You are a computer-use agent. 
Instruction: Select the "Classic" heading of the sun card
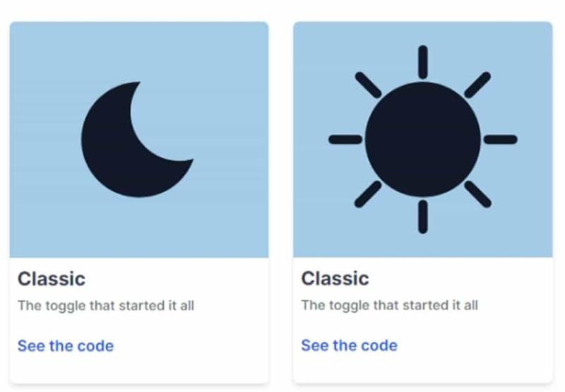coord(335,278)
